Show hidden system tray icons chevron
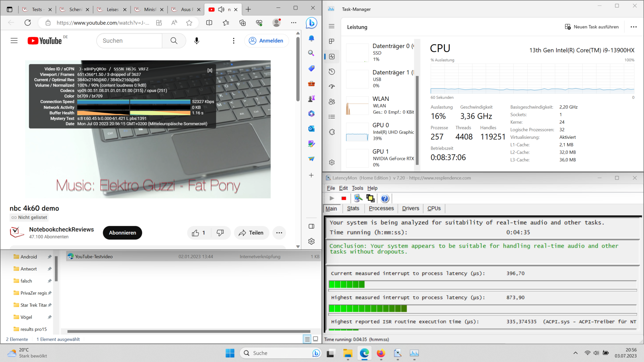The width and height of the screenshot is (644, 362). tap(575, 353)
